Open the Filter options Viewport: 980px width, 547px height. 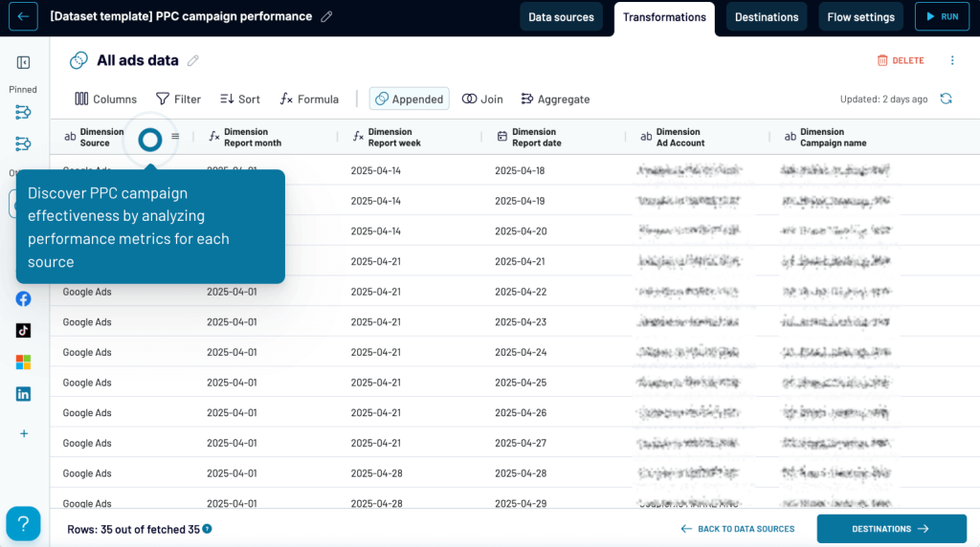[x=178, y=98]
